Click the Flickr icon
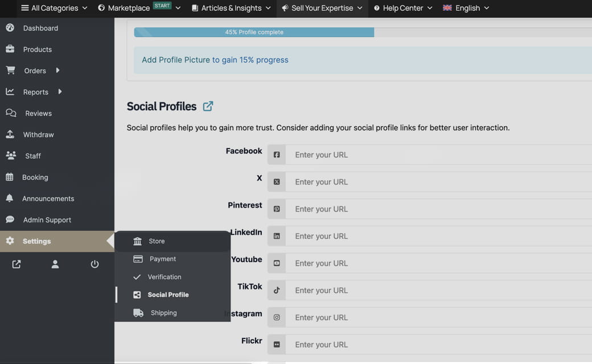 (277, 344)
